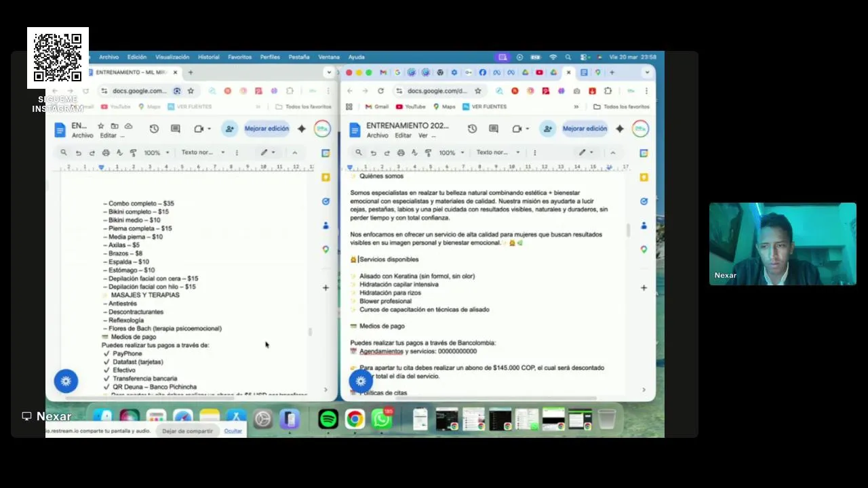Print right document

[401, 152]
